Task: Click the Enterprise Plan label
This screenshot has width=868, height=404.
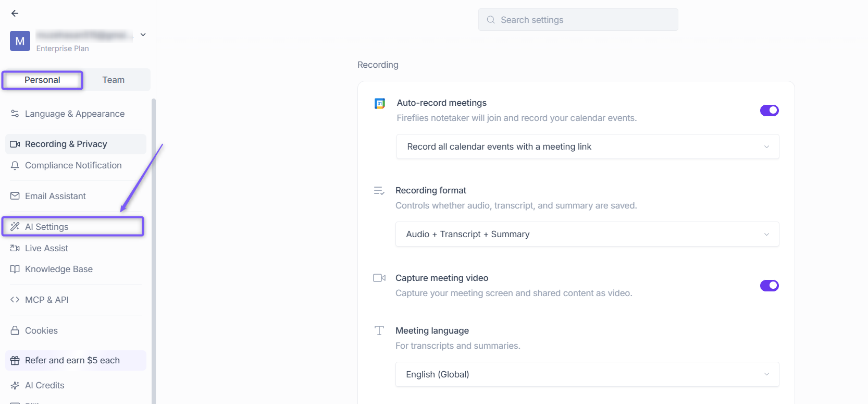Action: 63,48
